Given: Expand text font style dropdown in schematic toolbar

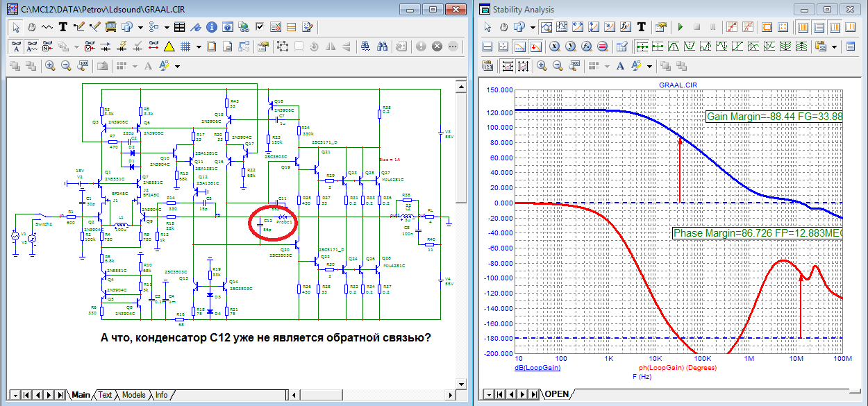Looking at the screenshot, I should tap(177, 66).
